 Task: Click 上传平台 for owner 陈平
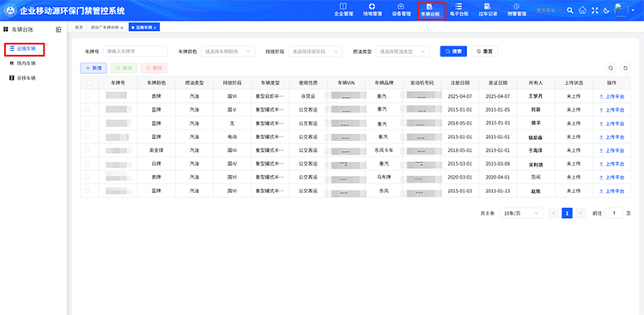(612, 124)
